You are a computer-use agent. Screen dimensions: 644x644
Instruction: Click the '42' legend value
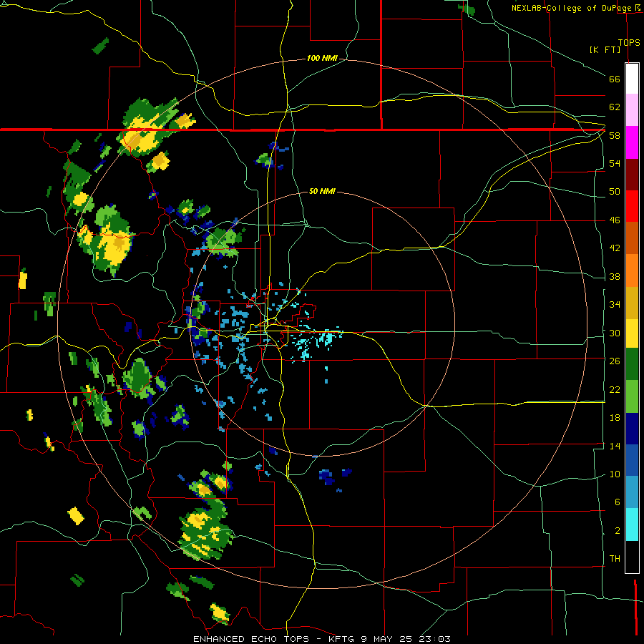pyautogui.click(x=615, y=248)
